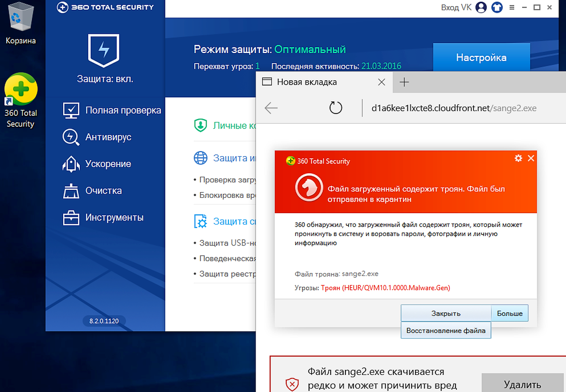
Task: Click the Закрыть button in the alert
Action: click(x=446, y=314)
